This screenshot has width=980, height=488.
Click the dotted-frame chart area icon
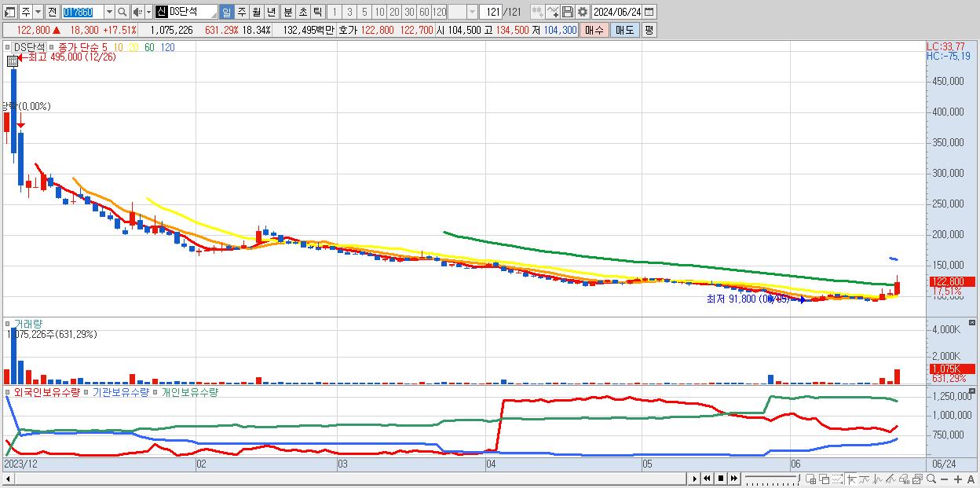[x=837, y=479]
